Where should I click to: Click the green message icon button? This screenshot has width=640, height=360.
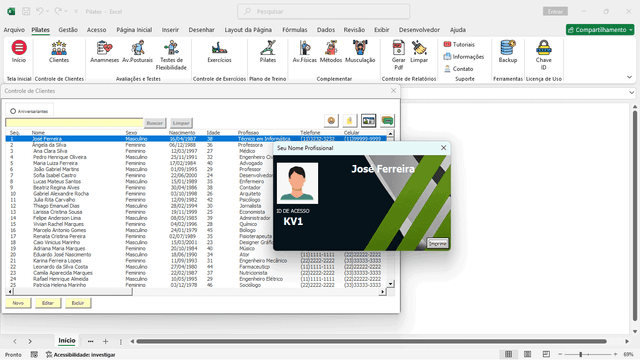(x=387, y=120)
